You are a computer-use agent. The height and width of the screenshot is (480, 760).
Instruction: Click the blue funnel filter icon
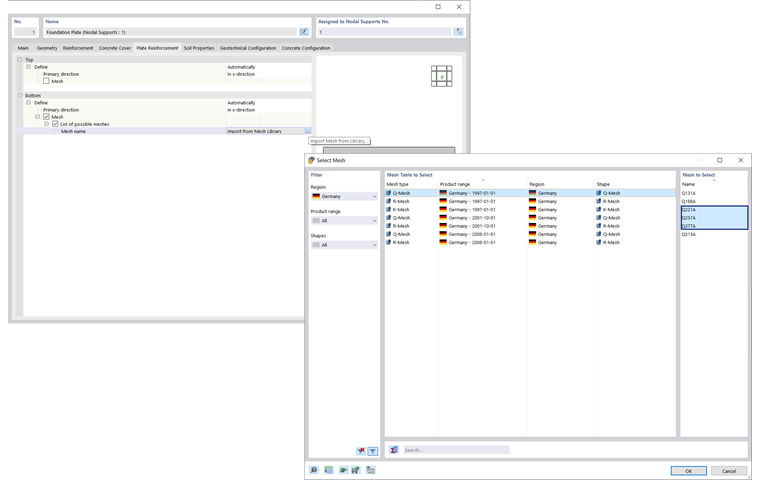(373, 451)
